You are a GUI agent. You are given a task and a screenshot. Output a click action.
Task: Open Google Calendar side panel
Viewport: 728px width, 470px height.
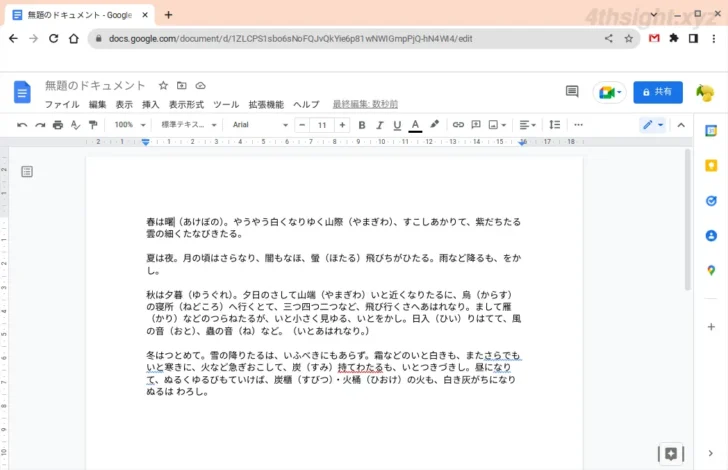click(711, 131)
